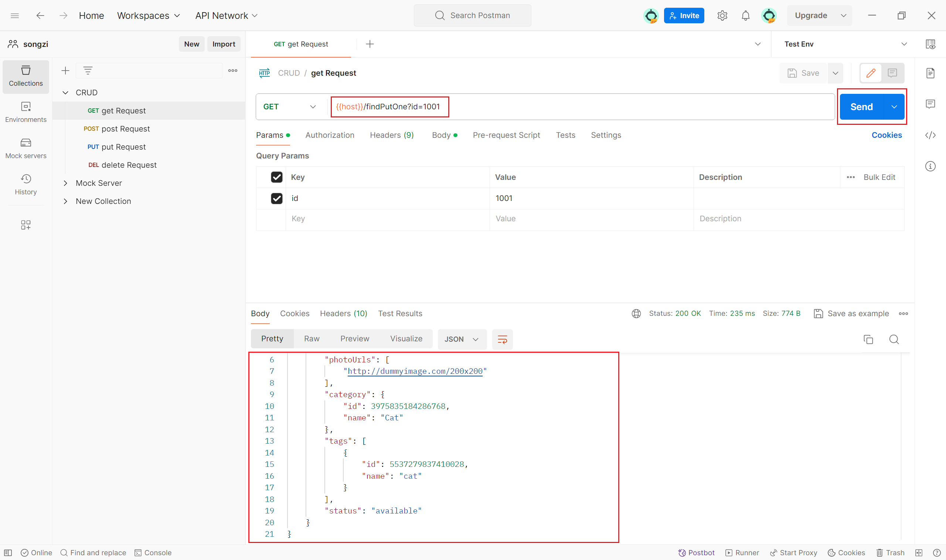This screenshot has height=560, width=946.
Task: Copy the response body
Action: (x=868, y=339)
